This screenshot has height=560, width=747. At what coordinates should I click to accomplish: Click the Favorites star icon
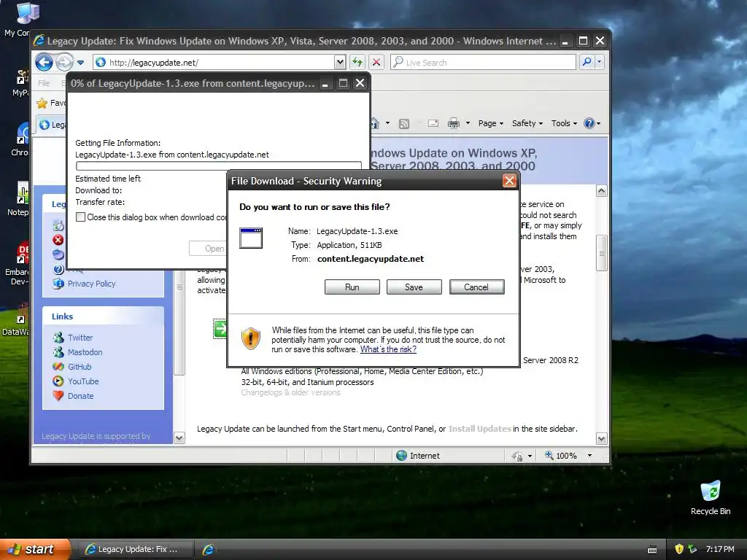42,103
